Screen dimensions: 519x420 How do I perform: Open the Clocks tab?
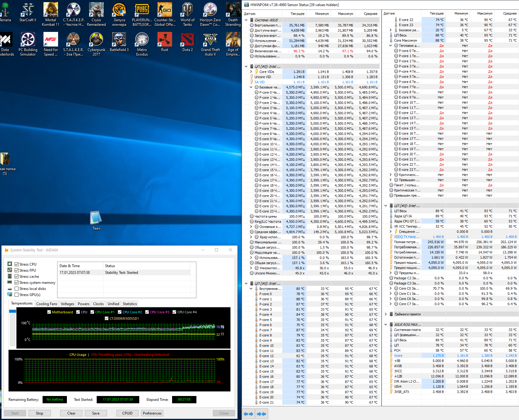(x=98, y=304)
